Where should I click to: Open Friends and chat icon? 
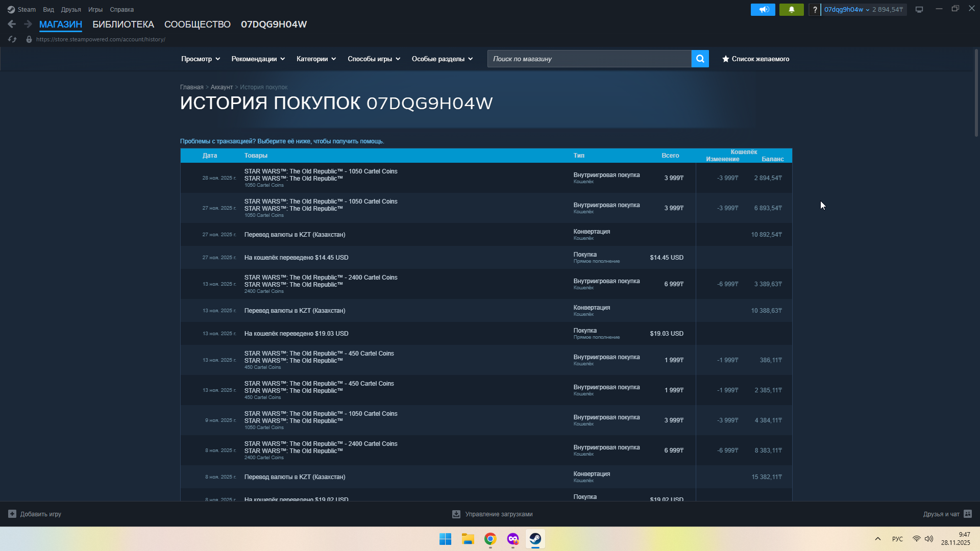tap(968, 514)
